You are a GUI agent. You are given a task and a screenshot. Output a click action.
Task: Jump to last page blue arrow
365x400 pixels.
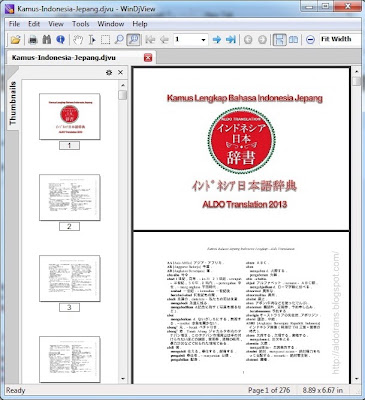pyautogui.click(x=231, y=40)
